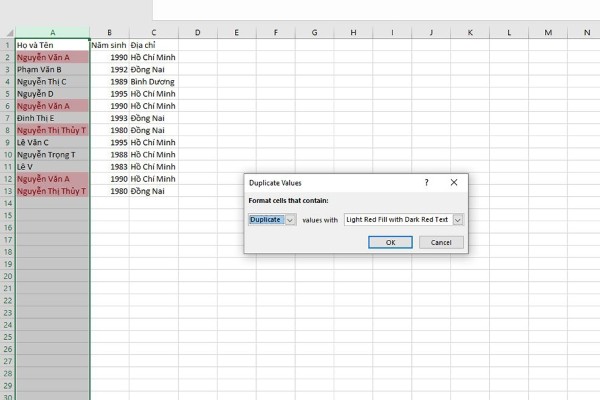Click the Help question mark in dialog
600x400 pixels.
[426, 183]
